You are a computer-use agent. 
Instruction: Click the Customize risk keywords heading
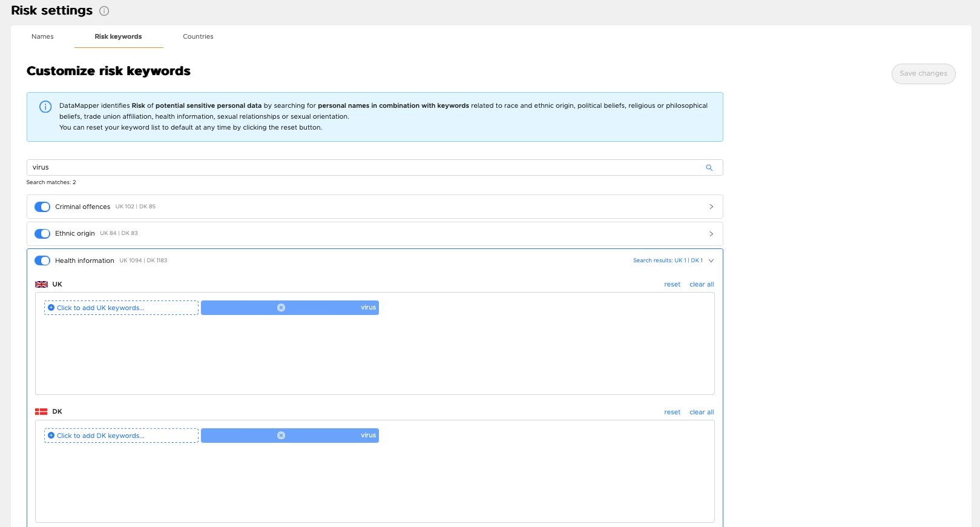point(108,71)
